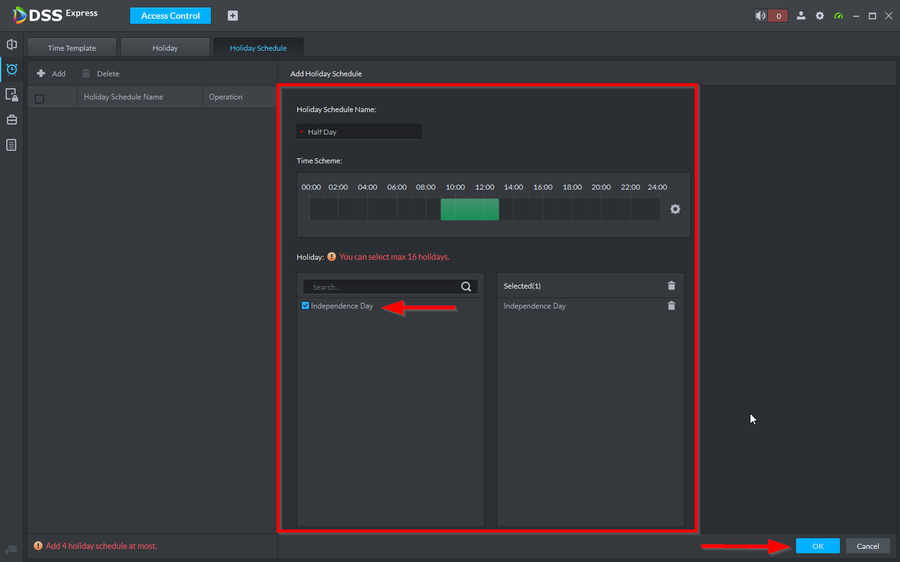Click the OK button
The image size is (900, 562).
818,546
